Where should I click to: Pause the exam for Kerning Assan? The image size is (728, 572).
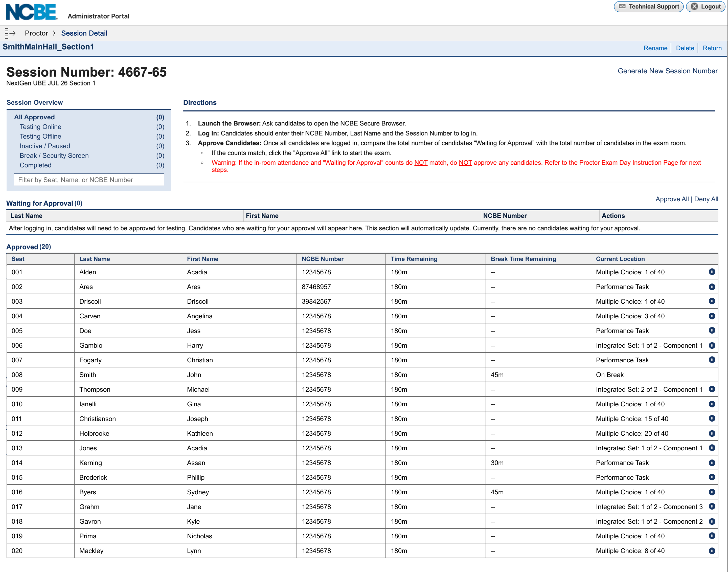click(x=712, y=463)
